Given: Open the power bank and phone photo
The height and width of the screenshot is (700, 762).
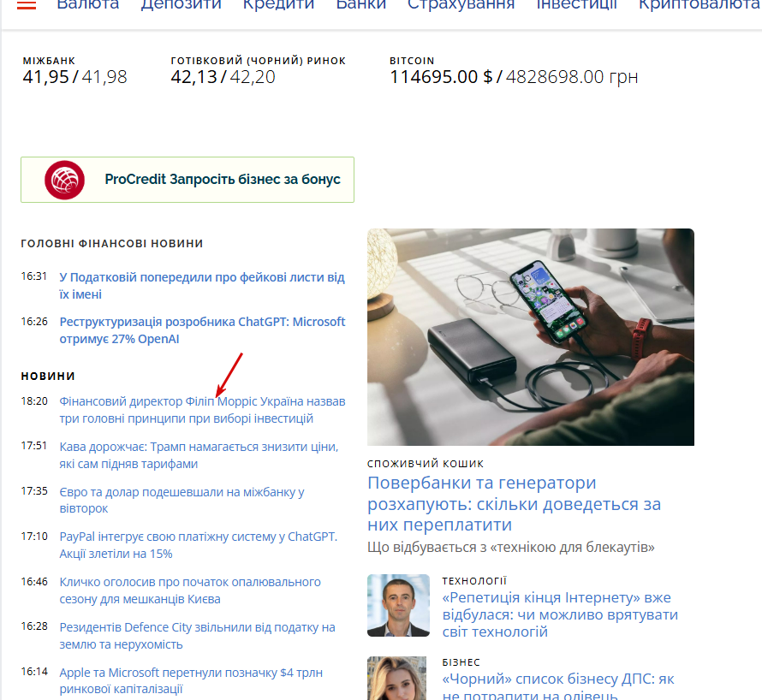Looking at the screenshot, I should tap(531, 337).
